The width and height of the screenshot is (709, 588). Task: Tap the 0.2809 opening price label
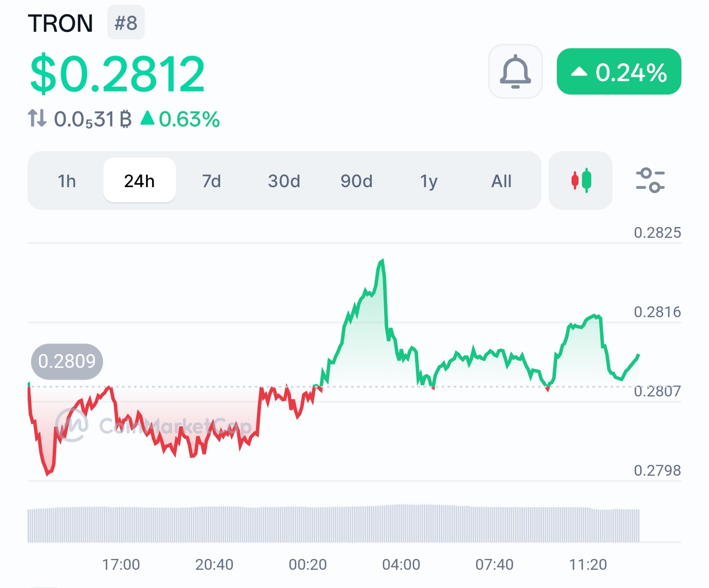point(67,361)
